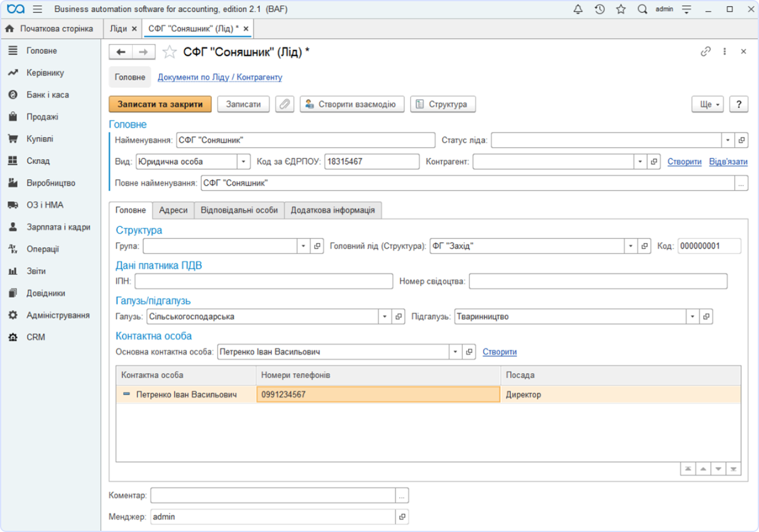Open the Ще dropdown menu

pos(709,104)
